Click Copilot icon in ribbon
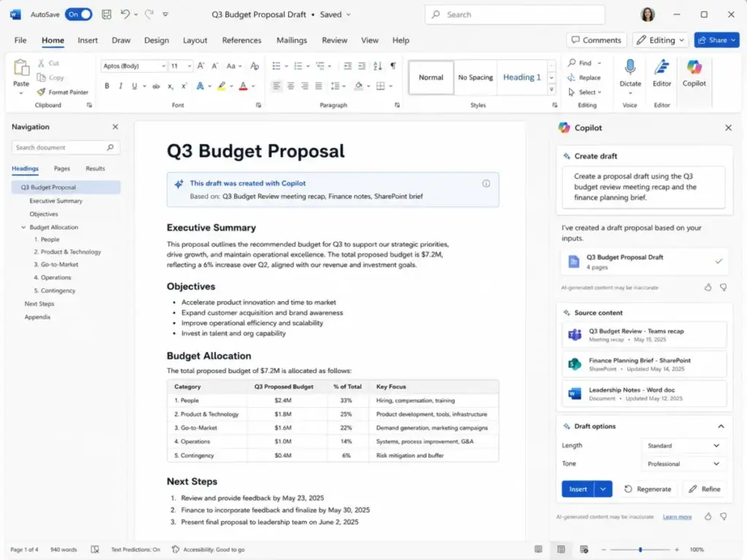This screenshot has height=560, width=747. 694,68
